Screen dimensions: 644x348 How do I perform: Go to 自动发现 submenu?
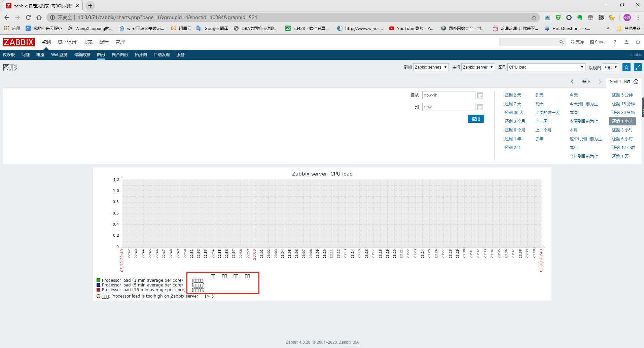pos(162,54)
